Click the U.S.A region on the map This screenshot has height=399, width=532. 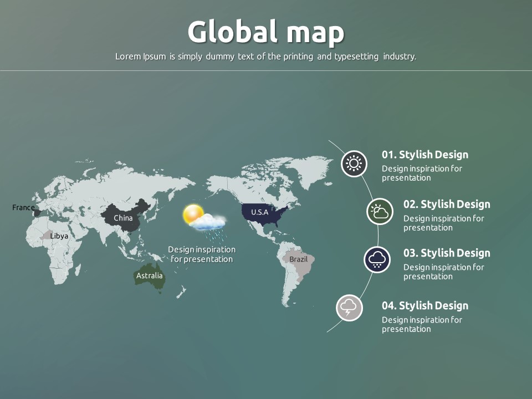260,213
